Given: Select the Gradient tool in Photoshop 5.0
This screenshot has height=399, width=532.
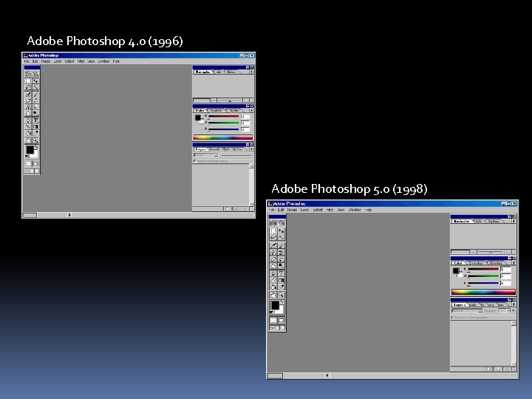Looking at the screenshot, I should click(x=282, y=280).
